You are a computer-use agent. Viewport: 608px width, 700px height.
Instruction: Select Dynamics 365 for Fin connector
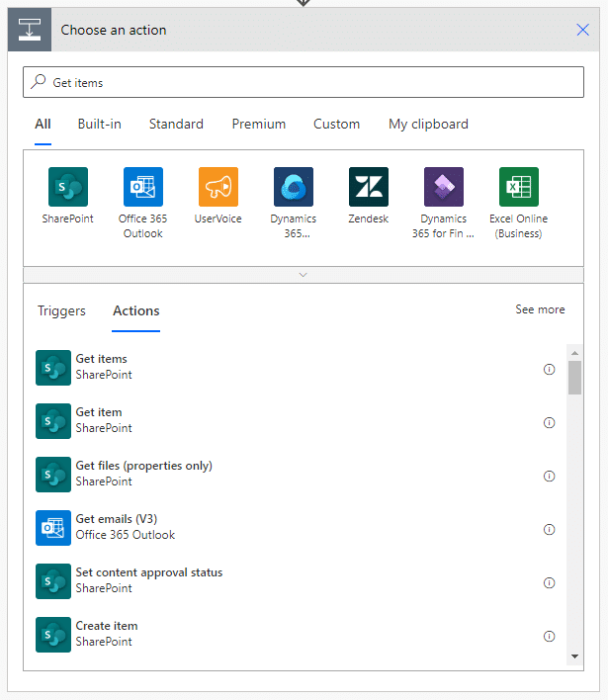pos(444,187)
